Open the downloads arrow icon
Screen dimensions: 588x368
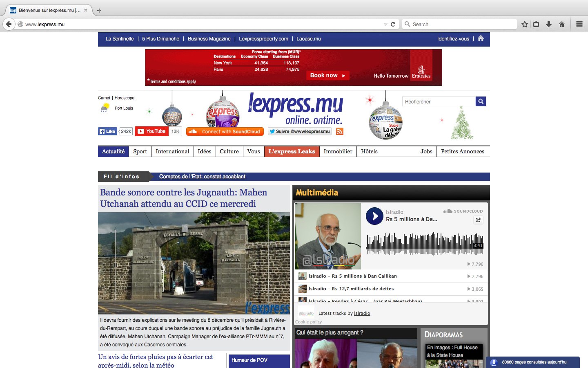pos(549,24)
